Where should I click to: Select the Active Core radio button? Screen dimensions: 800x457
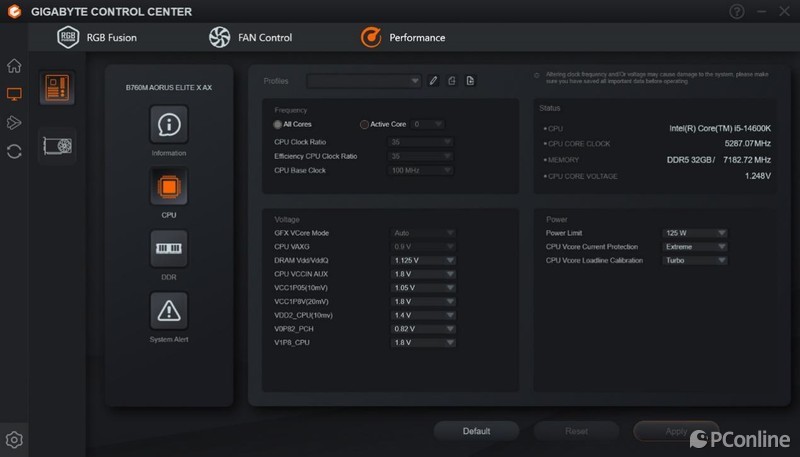click(x=364, y=124)
